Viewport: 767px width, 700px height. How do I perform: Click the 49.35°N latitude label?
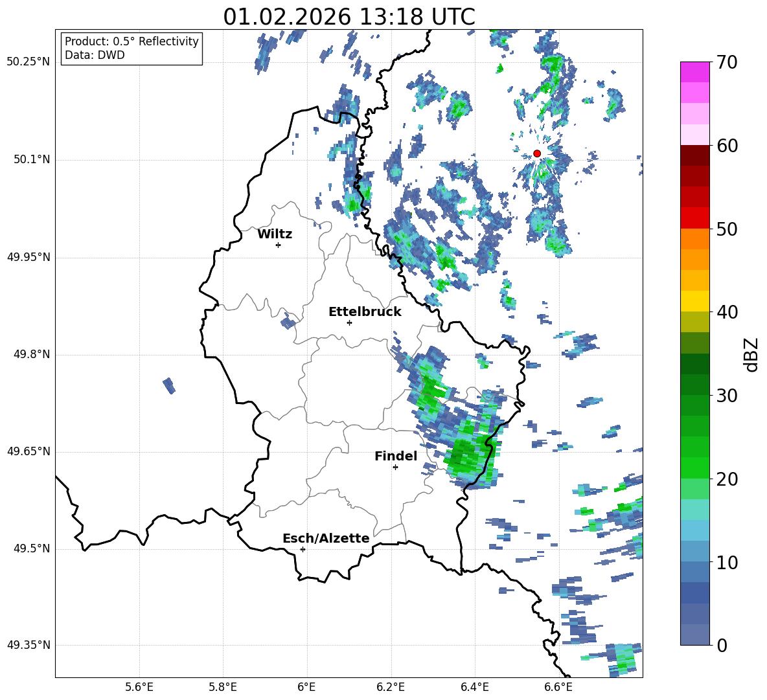tap(29, 645)
